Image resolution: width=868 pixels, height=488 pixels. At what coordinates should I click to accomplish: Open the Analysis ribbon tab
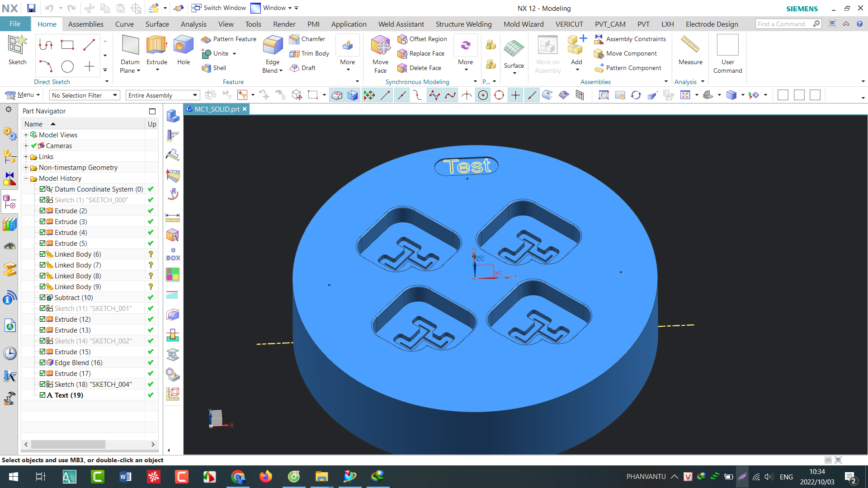(x=193, y=24)
